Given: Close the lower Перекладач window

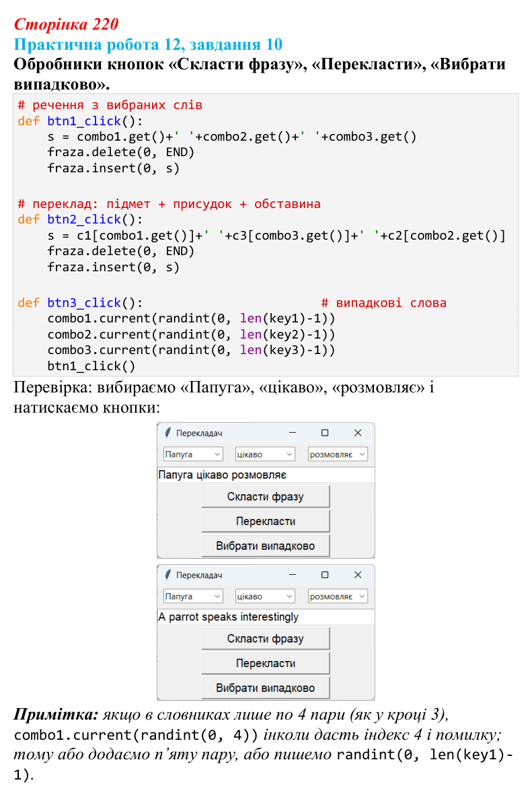Looking at the screenshot, I should (358, 574).
